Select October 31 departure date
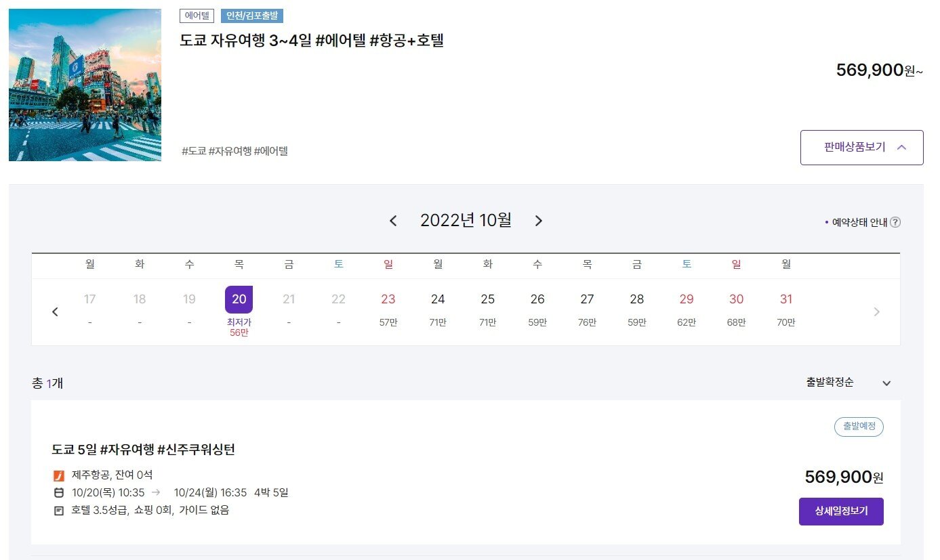 (786, 308)
